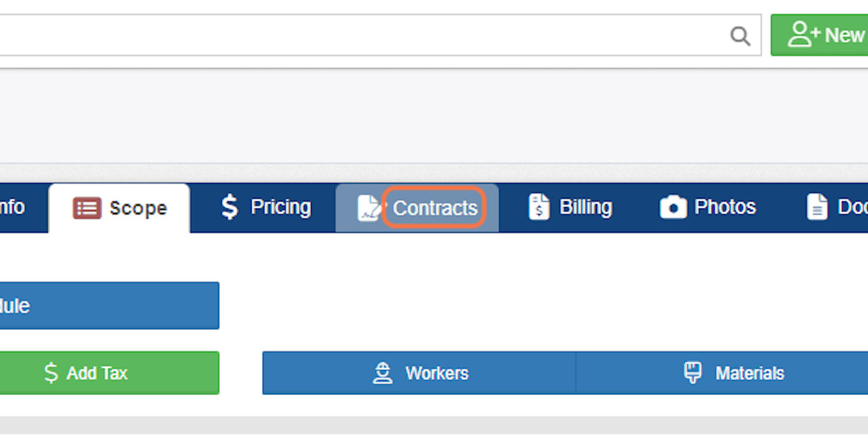This screenshot has height=435, width=868.
Task: Click the dollar sign icon on the Pricing tab
Action: [229, 208]
